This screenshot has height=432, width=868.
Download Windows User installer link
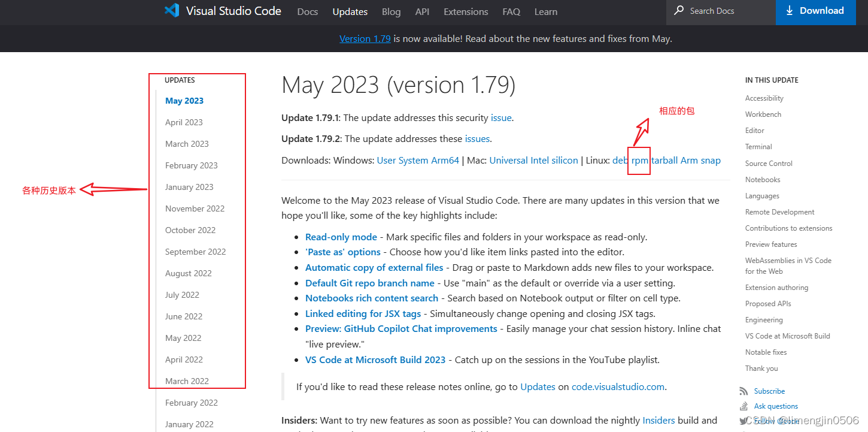click(387, 160)
